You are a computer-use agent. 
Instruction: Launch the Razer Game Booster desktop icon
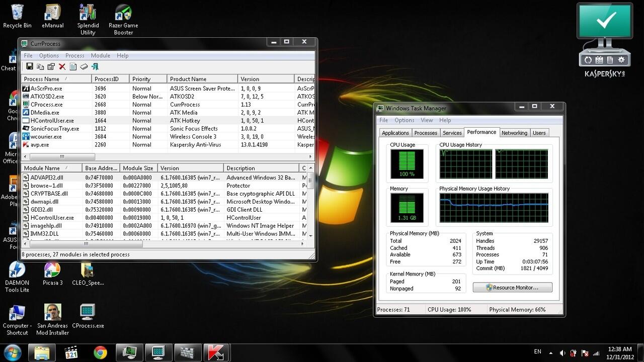[123, 20]
